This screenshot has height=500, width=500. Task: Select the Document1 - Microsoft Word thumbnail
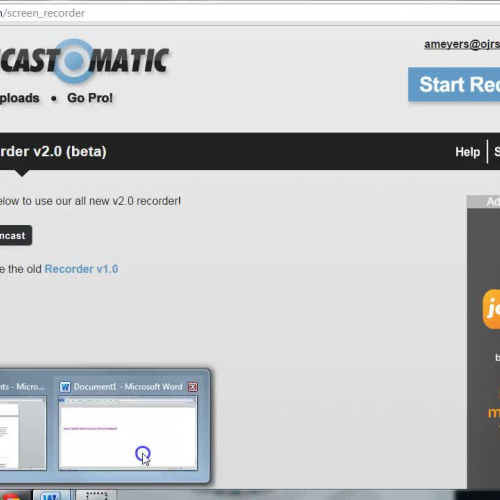click(128, 433)
